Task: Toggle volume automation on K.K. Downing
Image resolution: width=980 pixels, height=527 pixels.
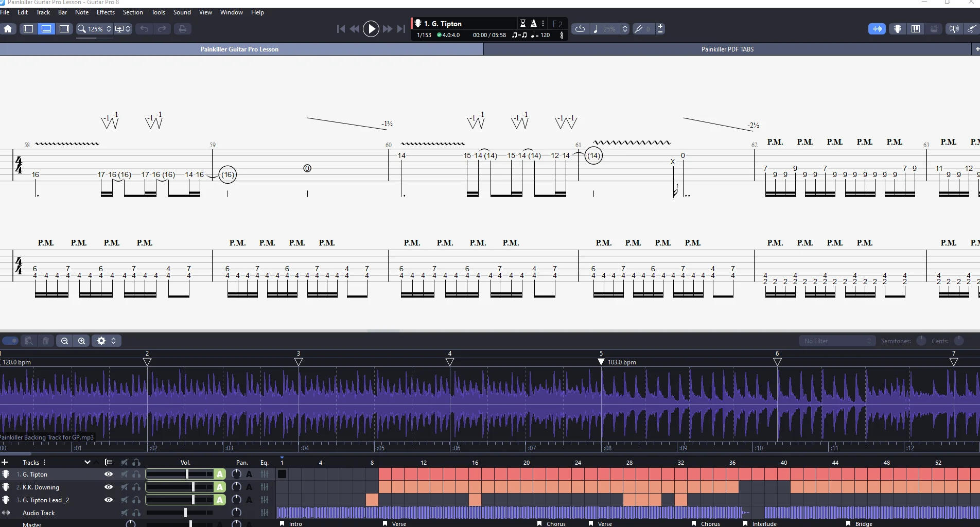Action: point(220,487)
